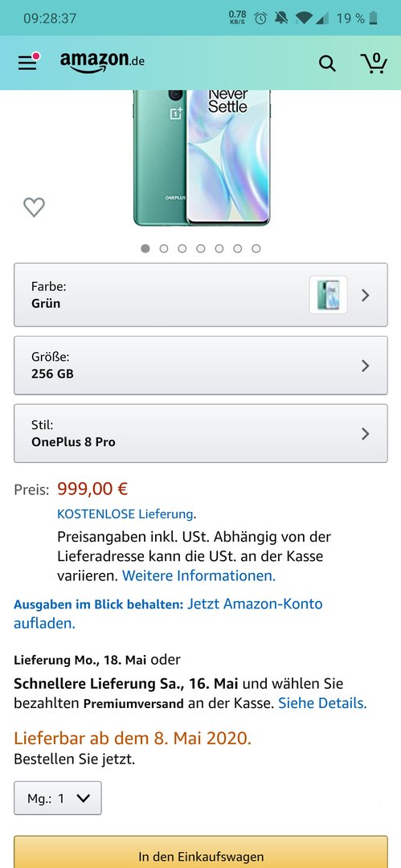The height and width of the screenshot is (868, 401).
Task: Open the KOSTENLOSE Lieferung link
Action: tap(125, 514)
